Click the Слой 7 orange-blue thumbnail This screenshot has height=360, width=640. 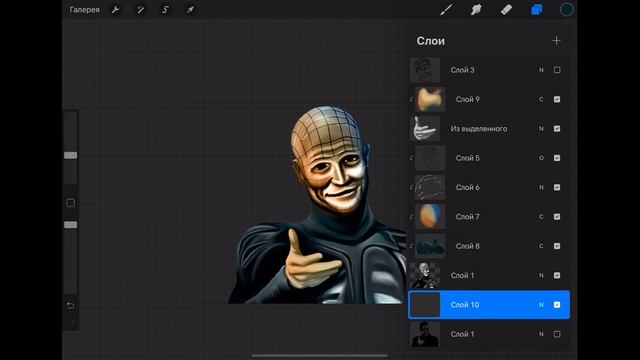[x=430, y=217]
